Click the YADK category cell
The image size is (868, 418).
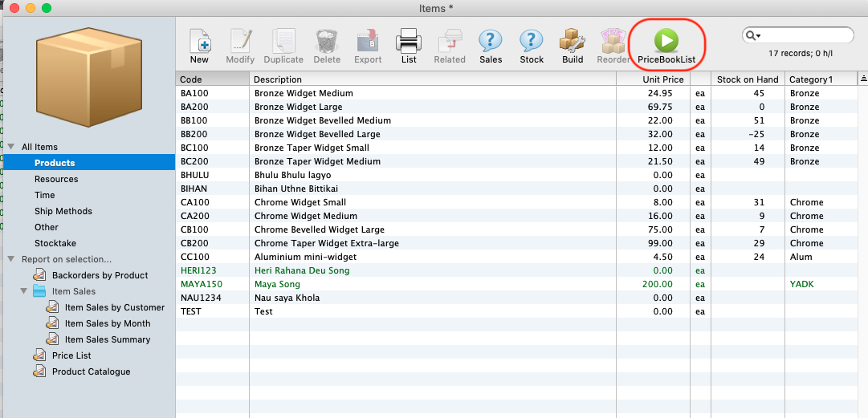pos(801,284)
